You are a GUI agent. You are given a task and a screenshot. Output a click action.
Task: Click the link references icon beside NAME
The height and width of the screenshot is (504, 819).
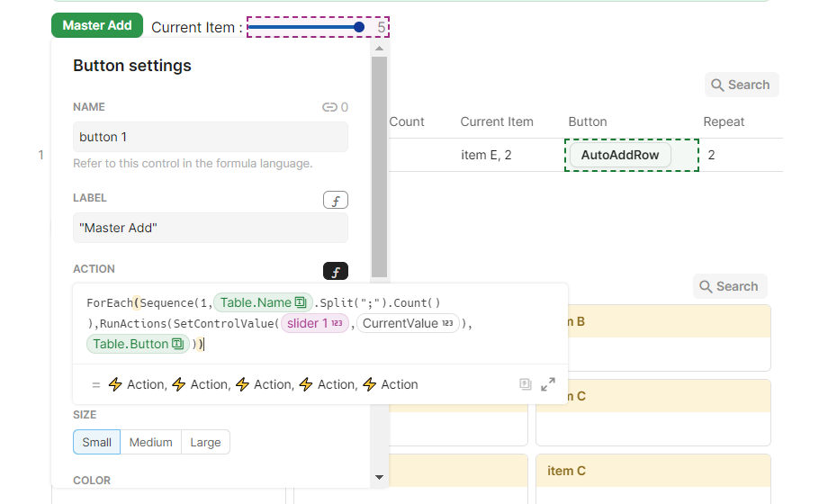[x=329, y=107]
